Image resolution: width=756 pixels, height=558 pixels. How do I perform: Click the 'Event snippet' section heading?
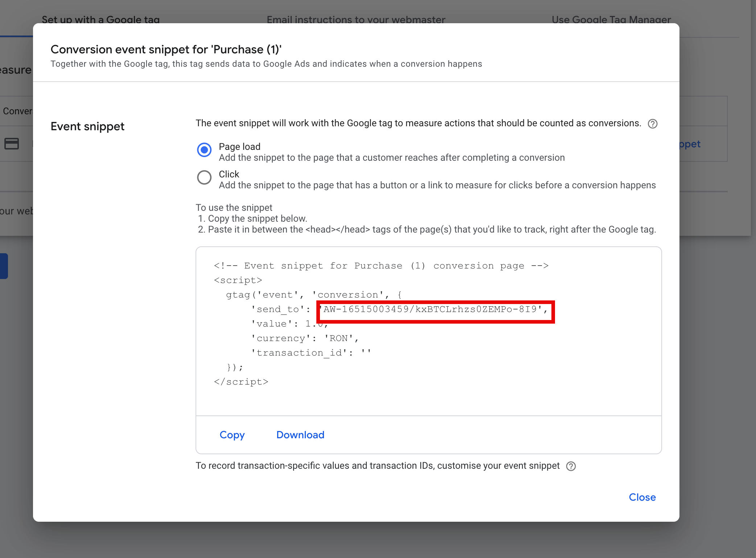(x=87, y=126)
